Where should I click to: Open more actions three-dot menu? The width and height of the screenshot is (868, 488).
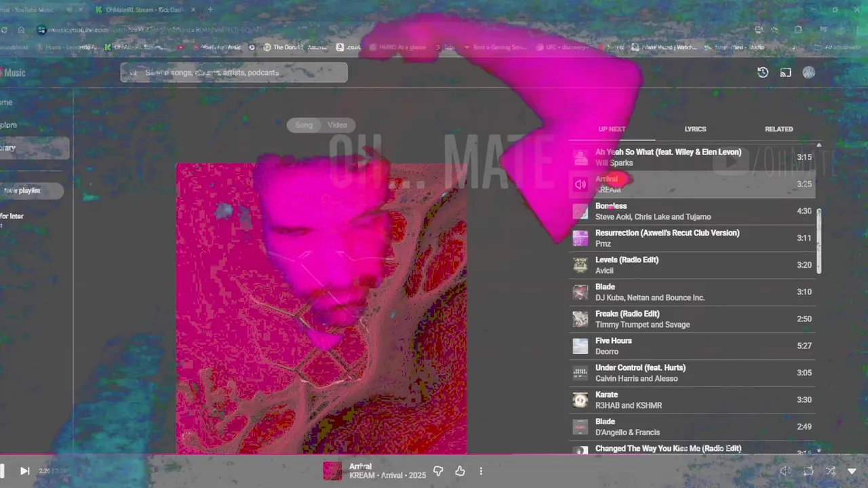481,471
